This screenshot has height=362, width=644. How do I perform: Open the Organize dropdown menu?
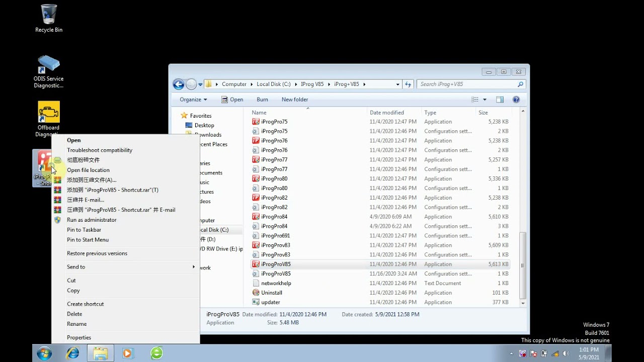[193, 100]
